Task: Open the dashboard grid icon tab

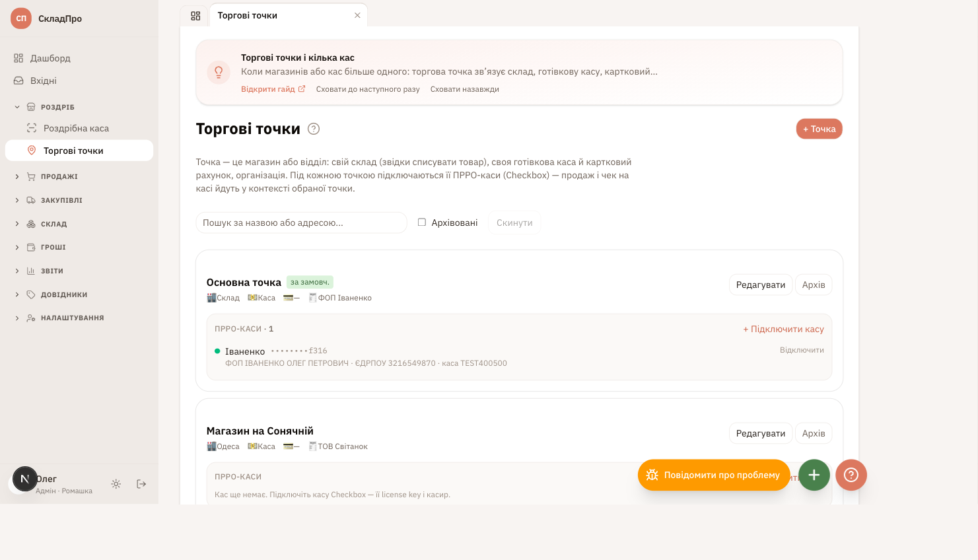Action: (195, 16)
